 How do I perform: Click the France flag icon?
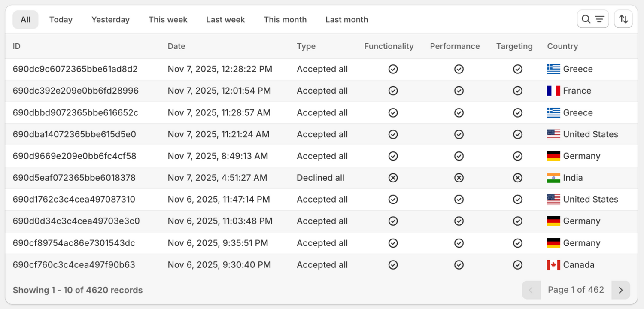pos(553,91)
